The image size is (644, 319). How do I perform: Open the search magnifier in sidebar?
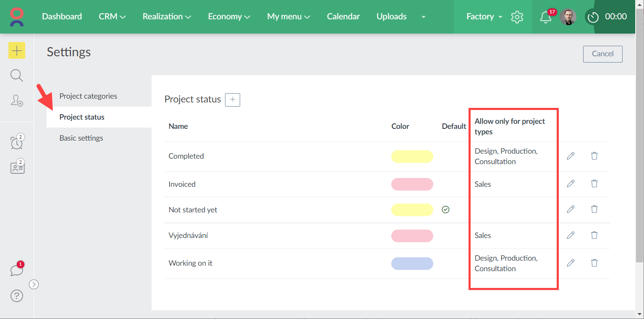point(17,76)
